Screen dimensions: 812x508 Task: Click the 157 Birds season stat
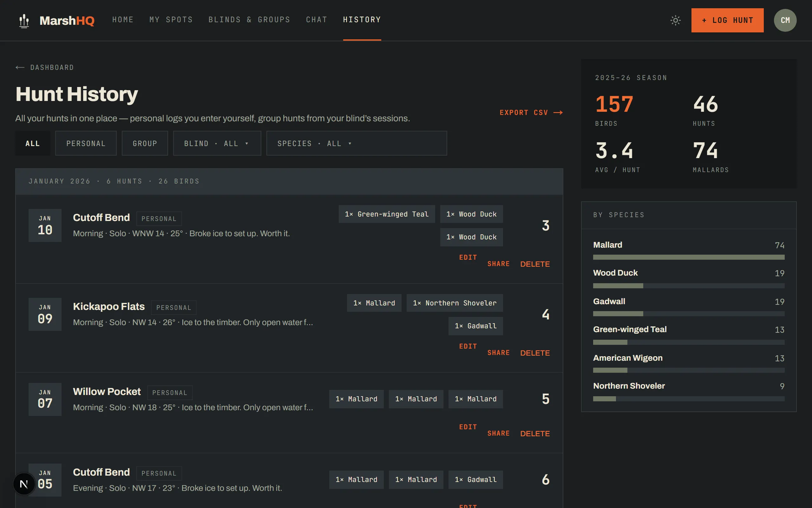tap(614, 110)
